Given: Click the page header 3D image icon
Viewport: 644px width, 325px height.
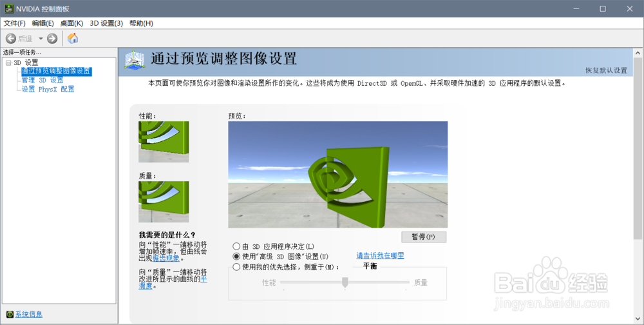Looking at the screenshot, I should [x=135, y=61].
